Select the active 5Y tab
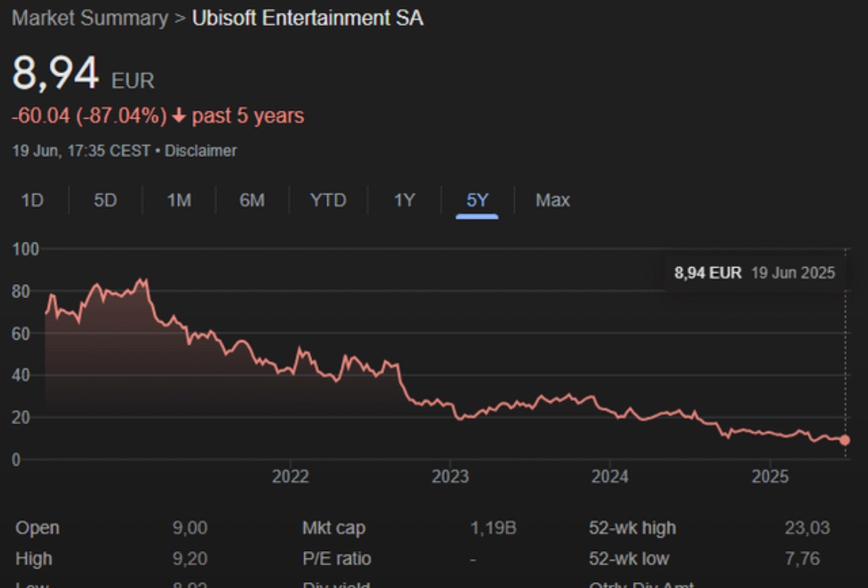 (477, 199)
